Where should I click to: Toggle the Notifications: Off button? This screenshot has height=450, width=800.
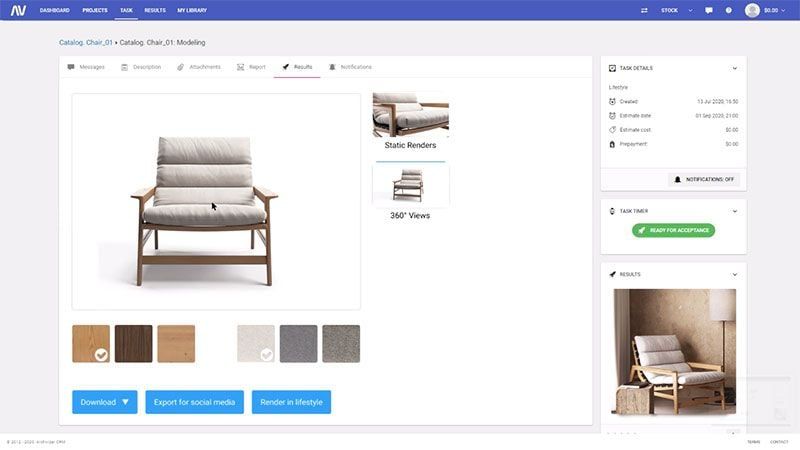[703, 179]
